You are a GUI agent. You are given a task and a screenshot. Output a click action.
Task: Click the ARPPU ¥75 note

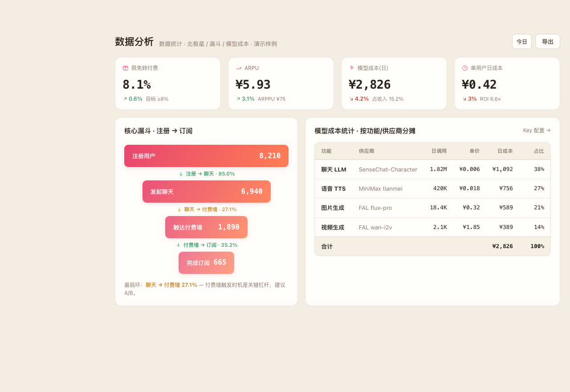click(272, 99)
